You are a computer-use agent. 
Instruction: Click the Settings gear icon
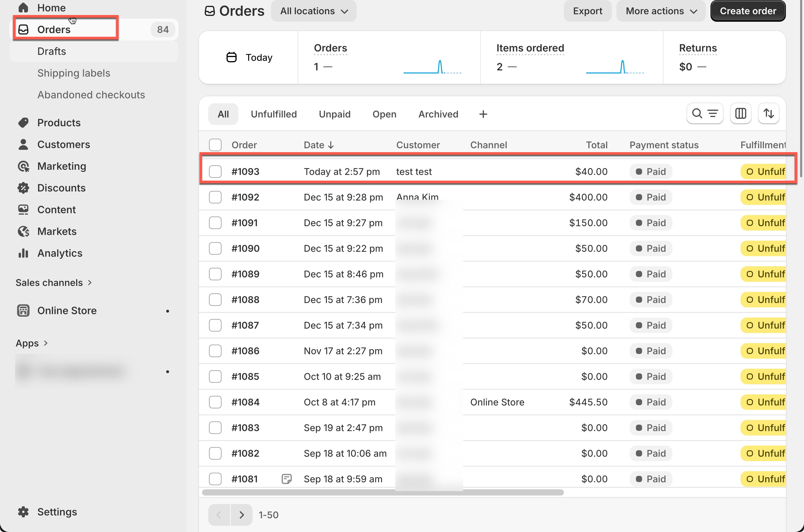(x=23, y=512)
